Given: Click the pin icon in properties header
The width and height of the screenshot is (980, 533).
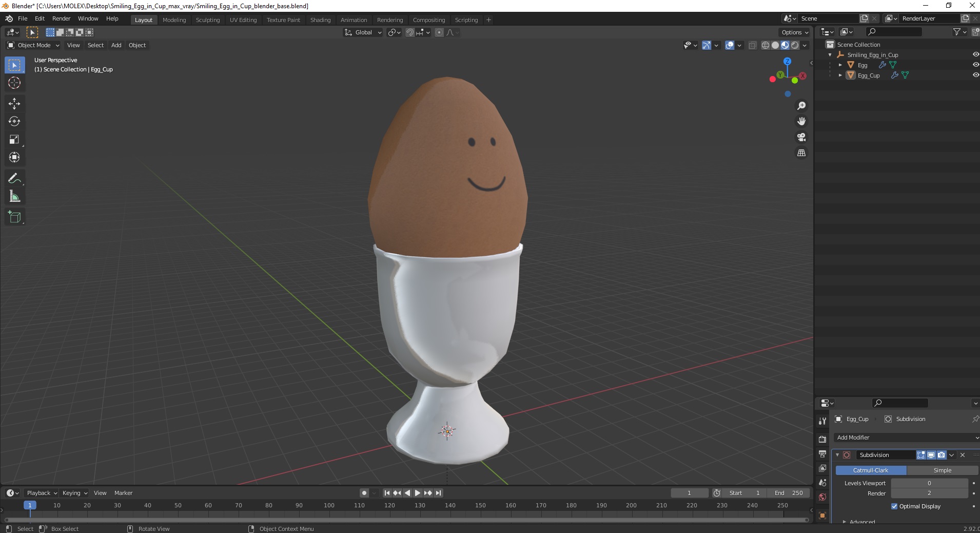Looking at the screenshot, I should [975, 419].
